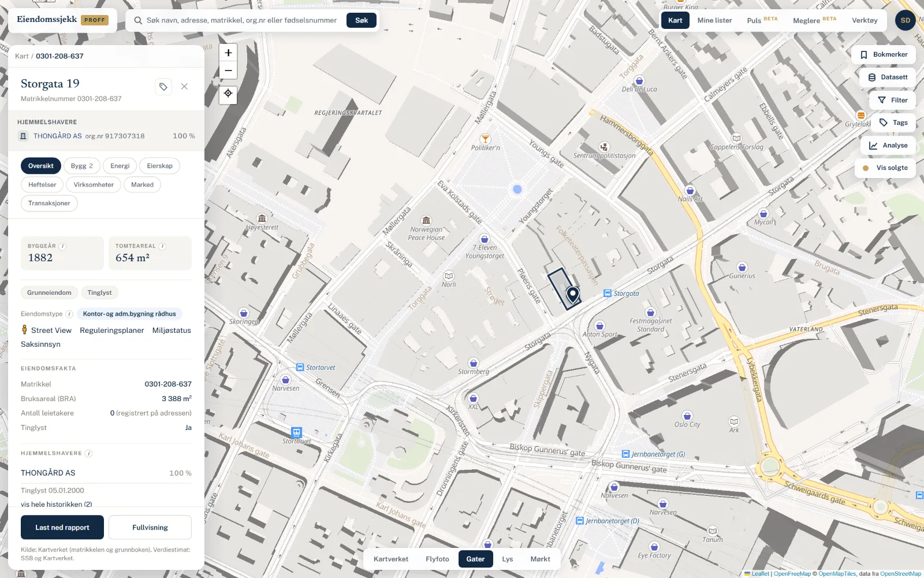
Task: Click Last ned rapport button
Action: click(62, 527)
